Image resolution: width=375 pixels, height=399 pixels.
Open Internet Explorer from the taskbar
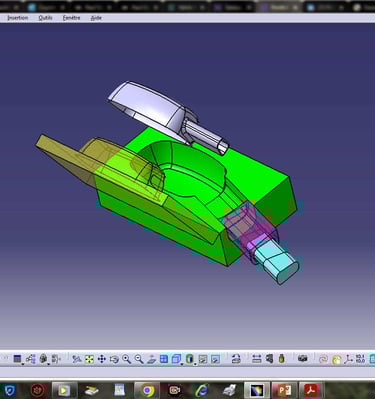click(x=202, y=390)
